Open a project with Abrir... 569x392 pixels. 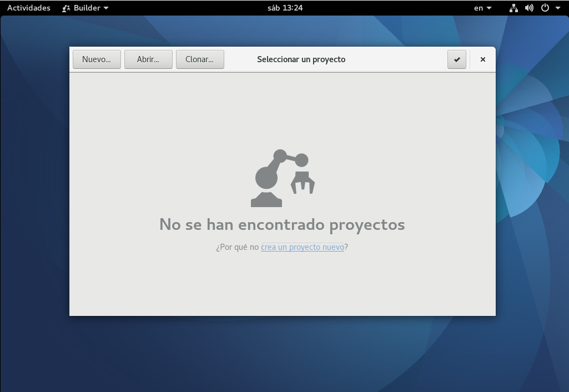pyautogui.click(x=148, y=59)
